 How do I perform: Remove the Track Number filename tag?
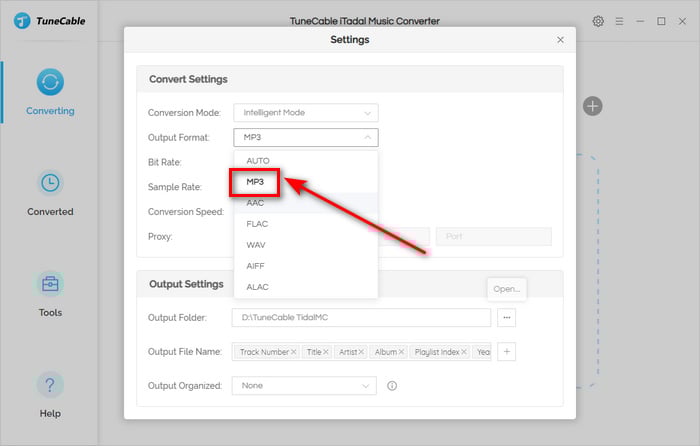tap(294, 352)
